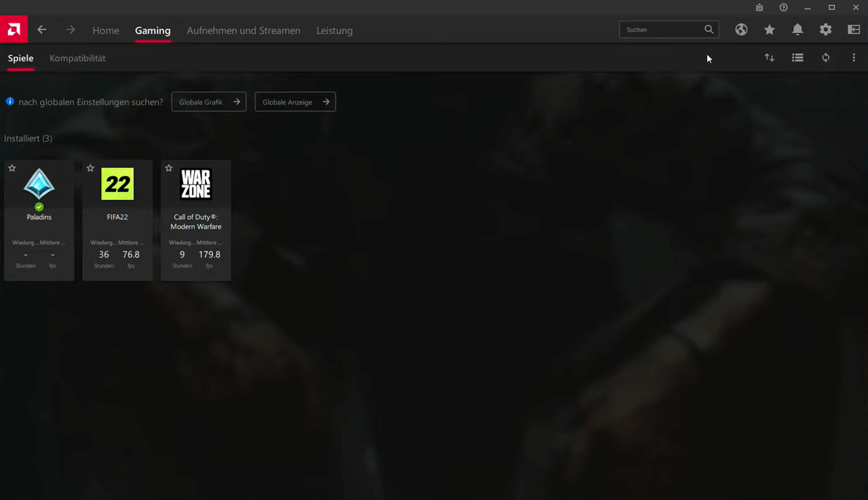868x500 pixels.
Task: Toggle the sidebar panel icon
Action: point(854,30)
